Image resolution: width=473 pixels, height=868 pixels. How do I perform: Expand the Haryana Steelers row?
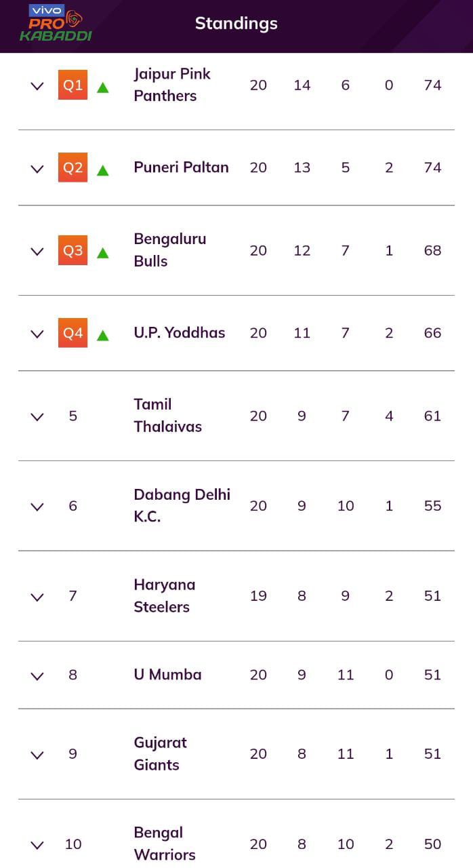[37, 597]
